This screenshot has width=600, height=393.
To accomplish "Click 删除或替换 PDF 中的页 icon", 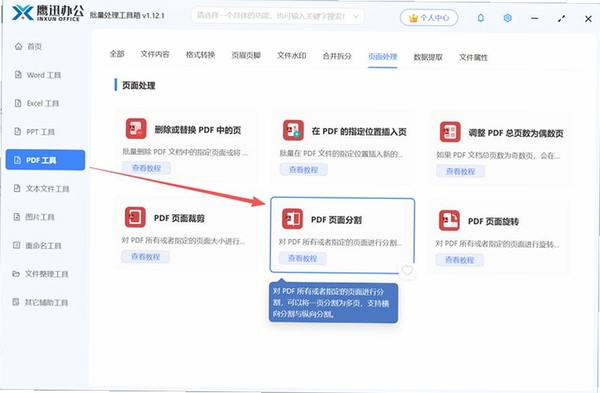I will [x=136, y=129].
